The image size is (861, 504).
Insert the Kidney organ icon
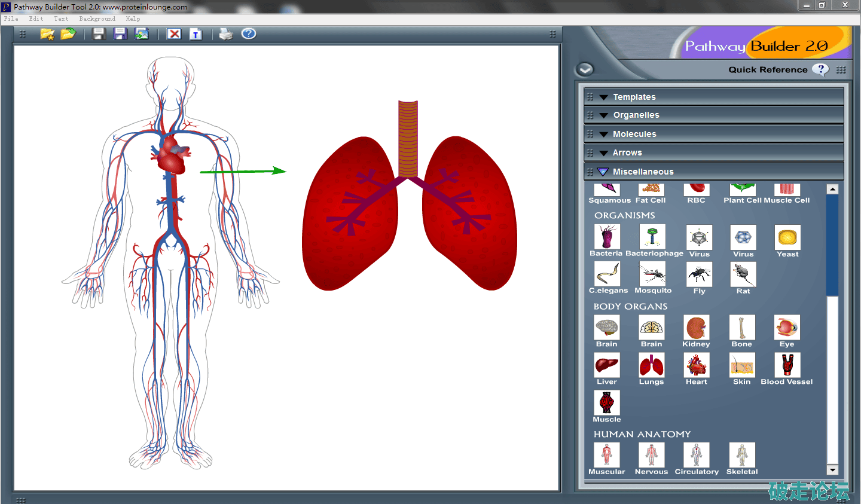(696, 328)
